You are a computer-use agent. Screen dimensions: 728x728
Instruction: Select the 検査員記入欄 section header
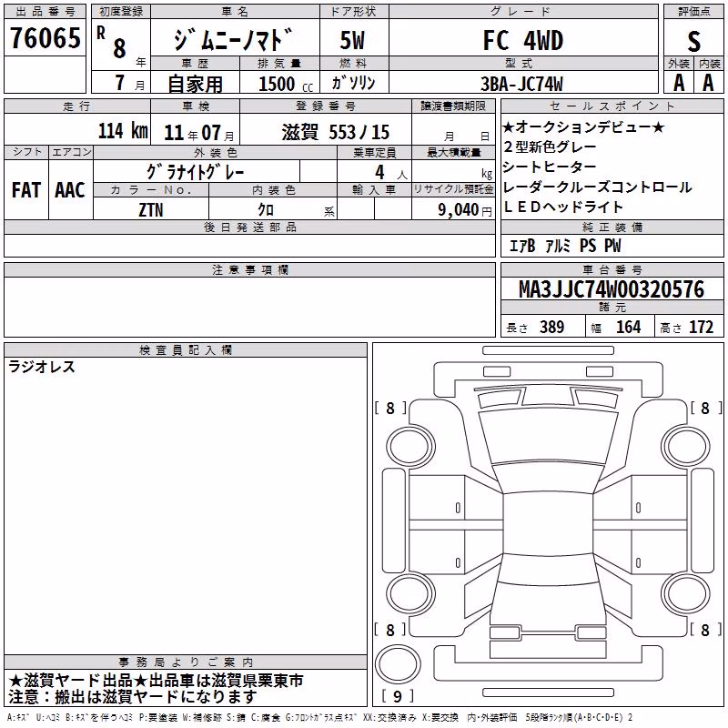186,350
